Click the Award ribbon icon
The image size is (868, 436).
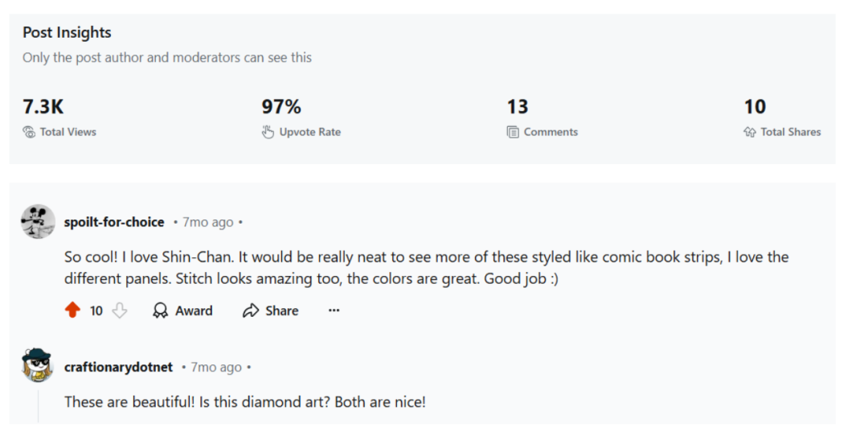click(x=161, y=311)
